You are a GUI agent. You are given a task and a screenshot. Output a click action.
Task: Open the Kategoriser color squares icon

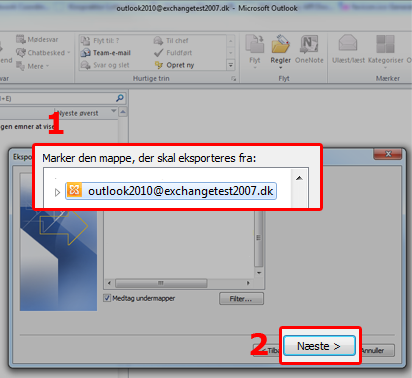tap(385, 44)
